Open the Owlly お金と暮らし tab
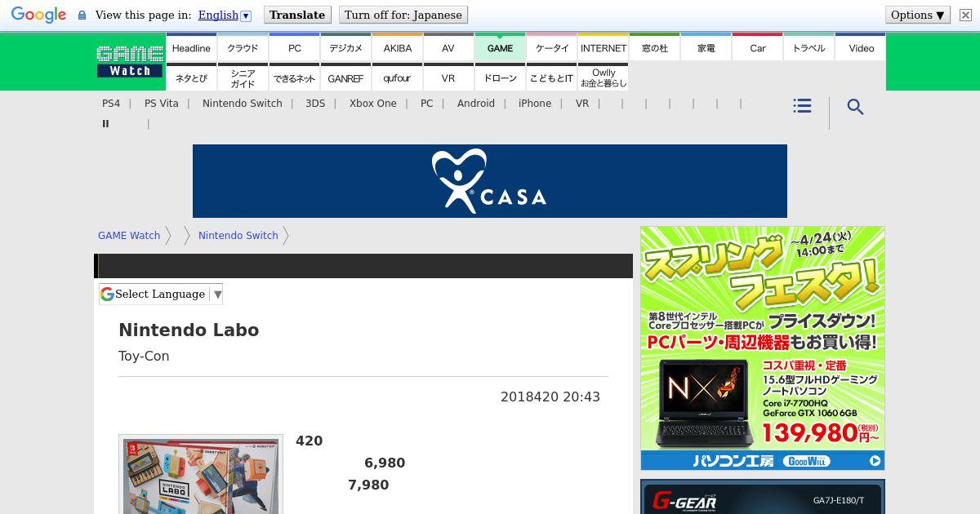This screenshot has height=514, width=980. tap(603, 78)
